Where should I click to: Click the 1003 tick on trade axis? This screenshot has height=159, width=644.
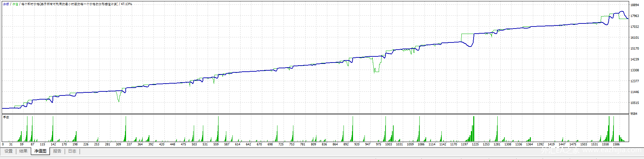(389, 144)
